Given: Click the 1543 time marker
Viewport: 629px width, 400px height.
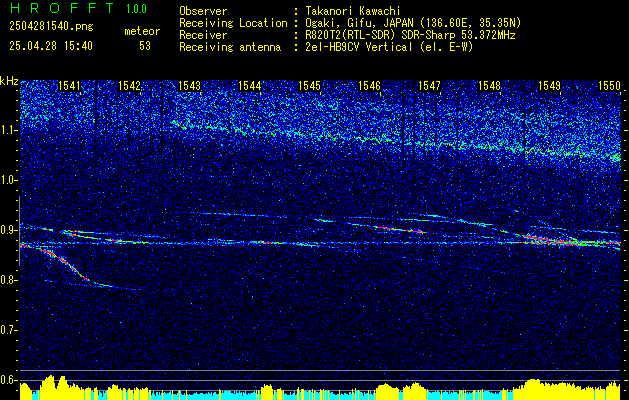Looking at the screenshot, I should [189, 85].
